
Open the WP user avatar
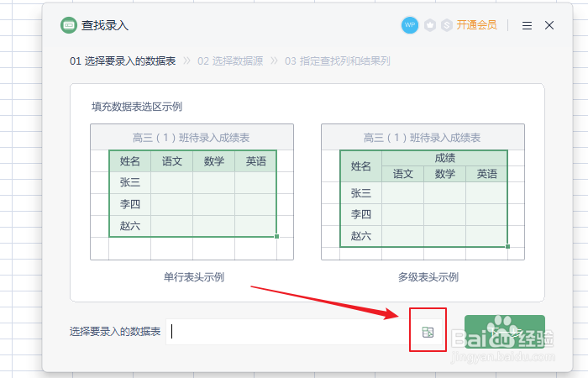pos(410,25)
